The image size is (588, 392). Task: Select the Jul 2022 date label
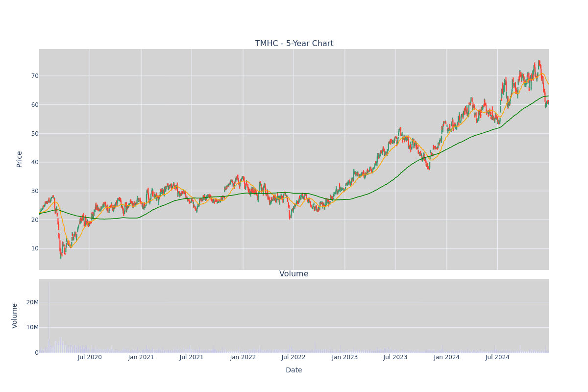click(x=294, y=357)
